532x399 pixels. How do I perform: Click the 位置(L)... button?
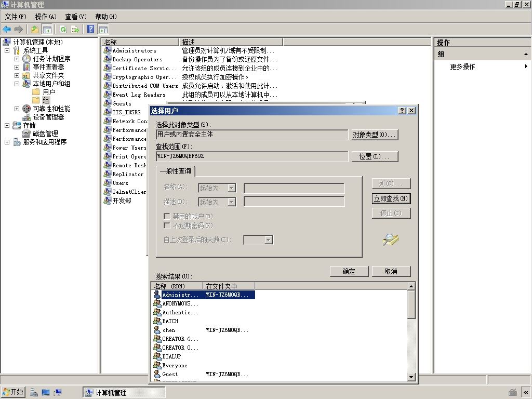pyautogui.click(x=375, y=156)
